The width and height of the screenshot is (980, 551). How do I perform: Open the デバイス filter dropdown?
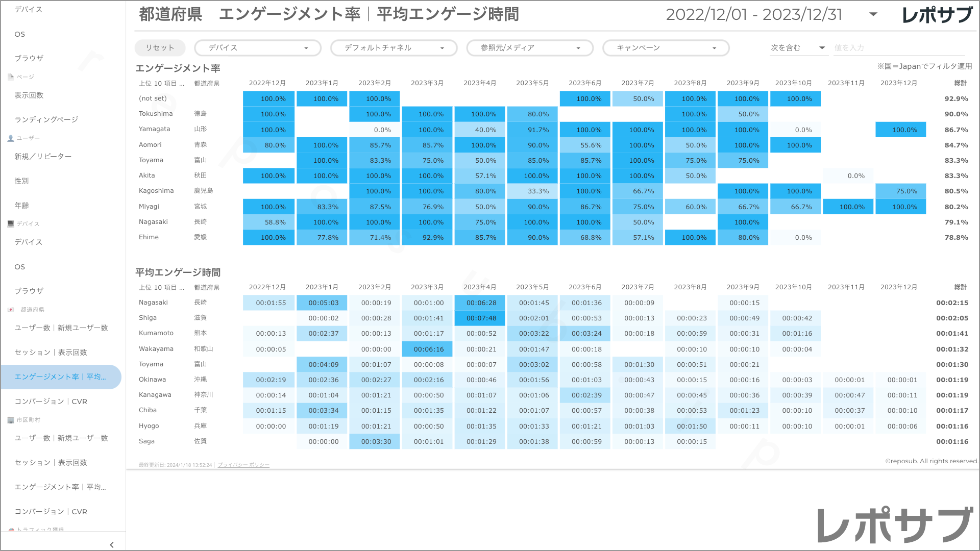(257, 47)
